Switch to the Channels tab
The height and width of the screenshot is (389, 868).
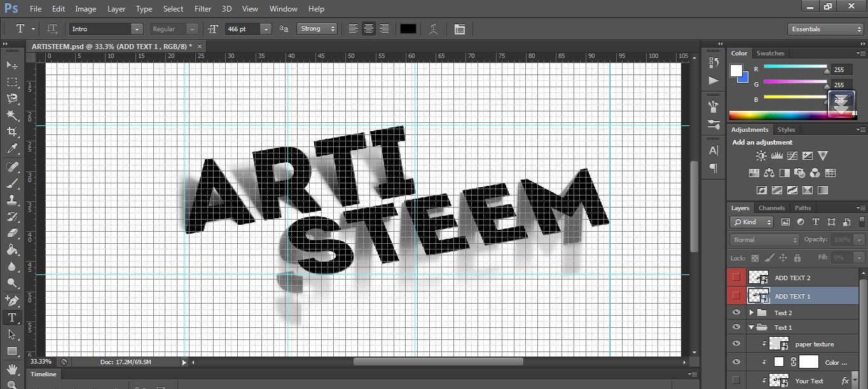point(771,208)
